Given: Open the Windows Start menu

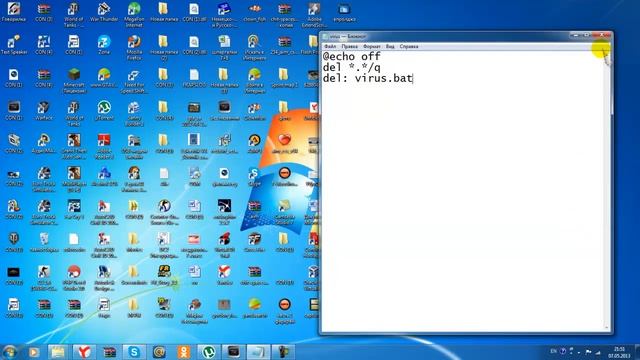Looking at the screenshot, I should (x=10, y=352).
